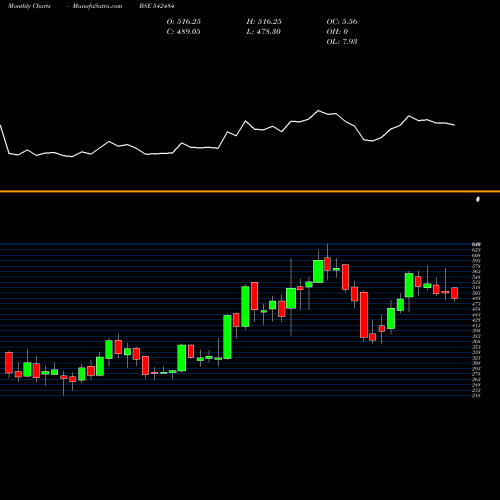The height and width of the screenshot is (500, 500).
Task: Select the low value 'L: 478.30'
Action: tap(264, 32)
